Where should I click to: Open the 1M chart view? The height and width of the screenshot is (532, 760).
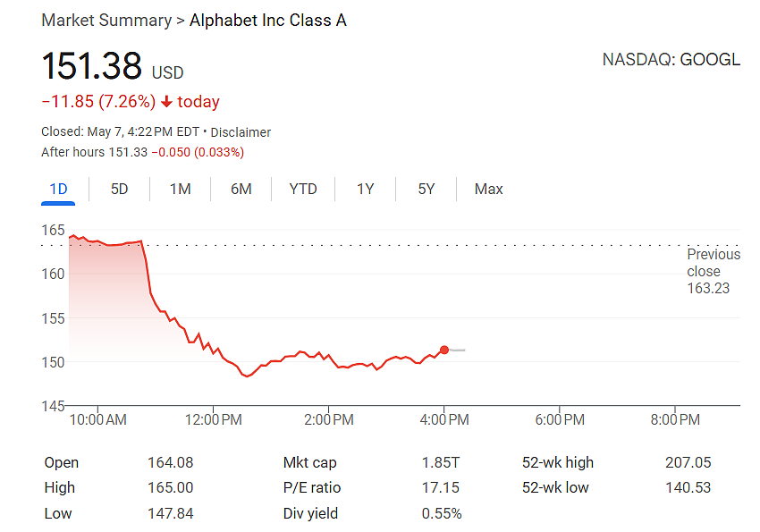[181, 189]
